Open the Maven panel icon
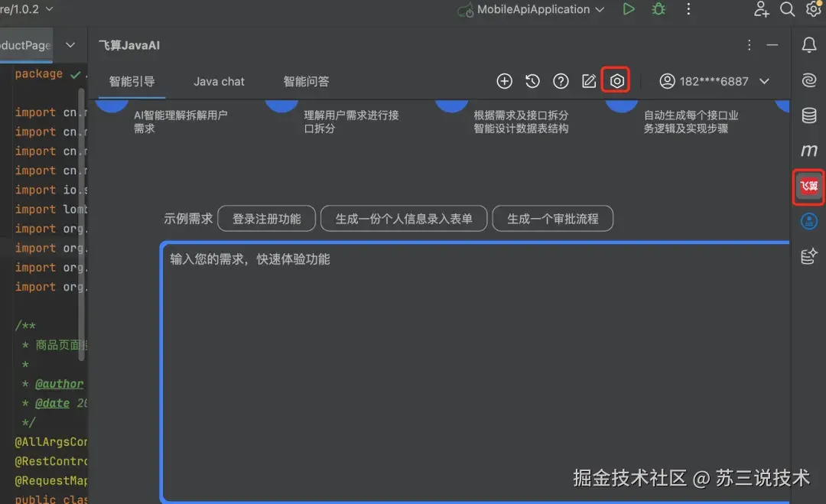826x504 pixels. coord(808,151)
